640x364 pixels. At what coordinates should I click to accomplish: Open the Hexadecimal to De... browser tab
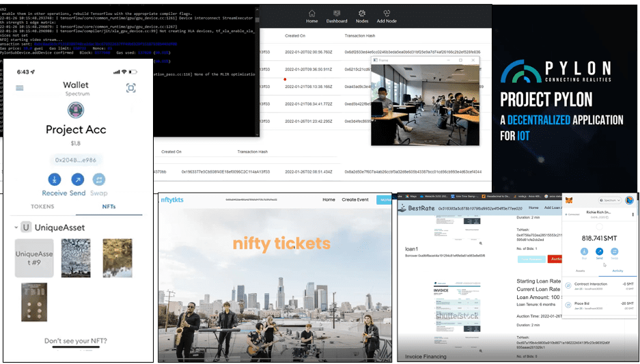tap(496, 196)
